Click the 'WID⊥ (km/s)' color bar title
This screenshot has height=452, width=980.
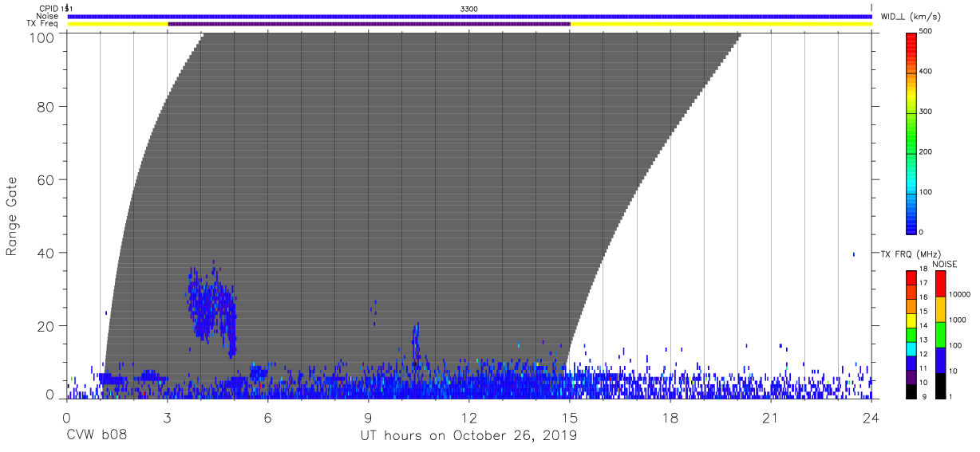(x=911, y=16)
